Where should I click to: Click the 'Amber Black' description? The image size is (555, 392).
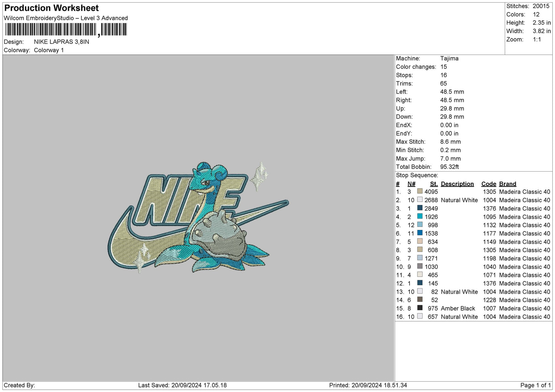(x=458, y=308)
